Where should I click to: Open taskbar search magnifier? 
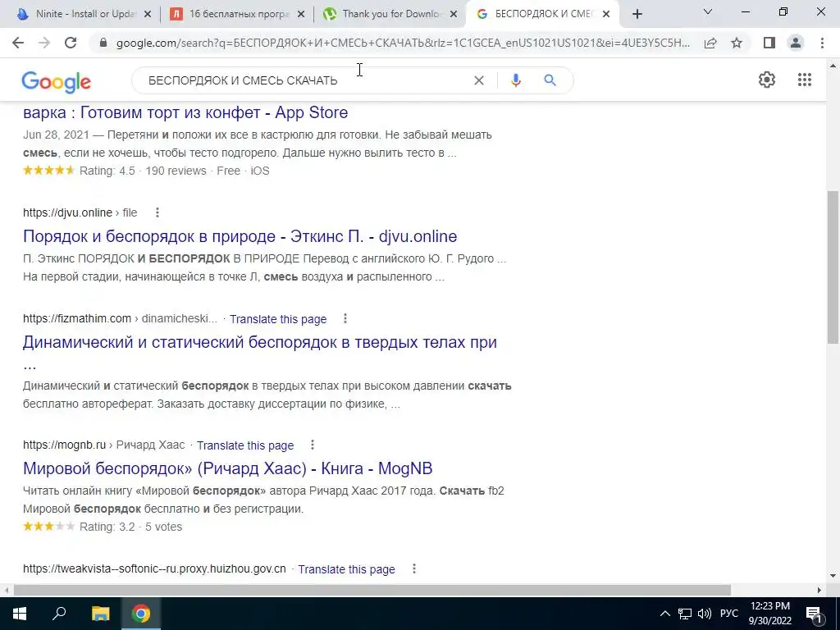coord(59,614)
